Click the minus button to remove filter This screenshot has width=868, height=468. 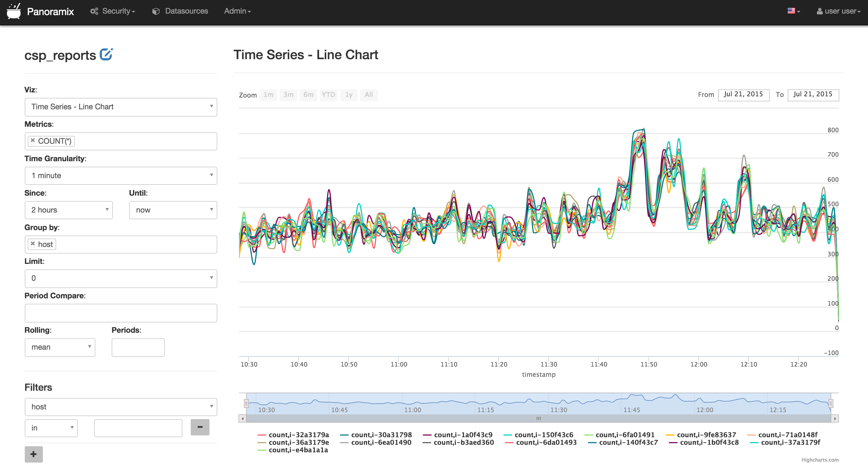pyautogui.click(x=200, y=427)
